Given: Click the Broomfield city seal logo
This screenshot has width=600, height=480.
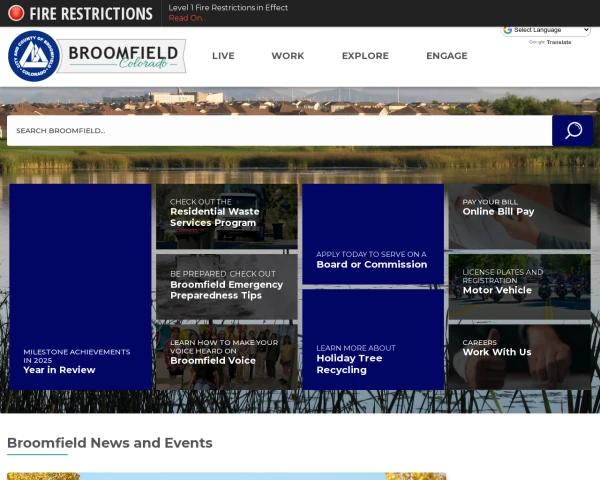Looking at the screenshot, I should (x=33, y=56).
